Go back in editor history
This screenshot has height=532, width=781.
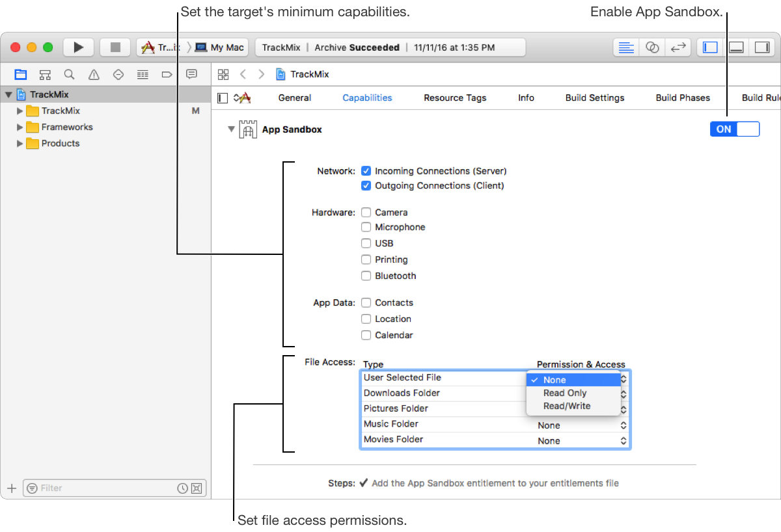(x=243, y=74)
